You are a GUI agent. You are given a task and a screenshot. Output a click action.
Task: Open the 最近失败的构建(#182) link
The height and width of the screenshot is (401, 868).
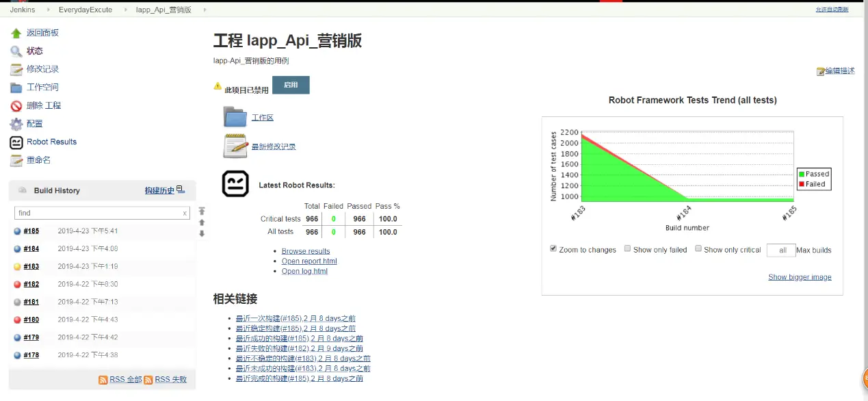[x=299, y=348]
